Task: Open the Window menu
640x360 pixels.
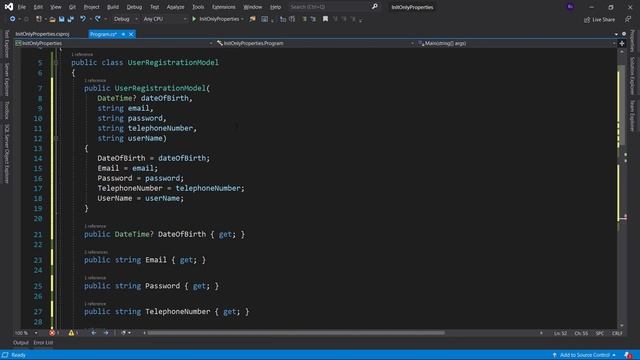Action: [253, 7]
